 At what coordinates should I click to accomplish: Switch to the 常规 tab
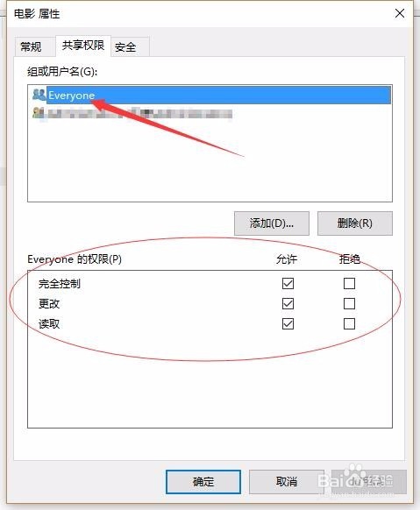tap(31, 46)
